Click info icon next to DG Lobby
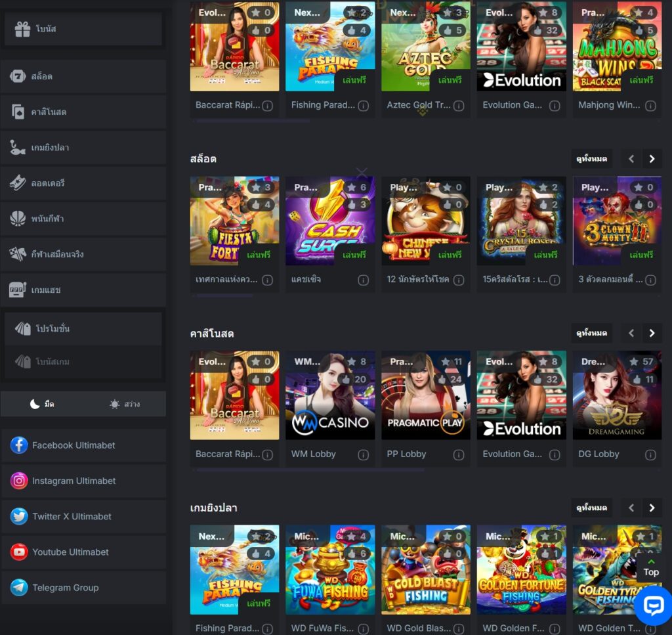 click(x=650, y=454)
